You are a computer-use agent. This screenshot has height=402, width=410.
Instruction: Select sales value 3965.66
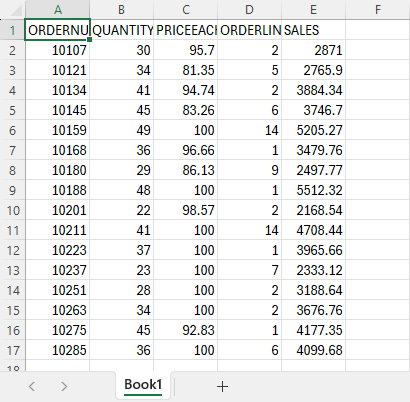(x=314, y=250)
